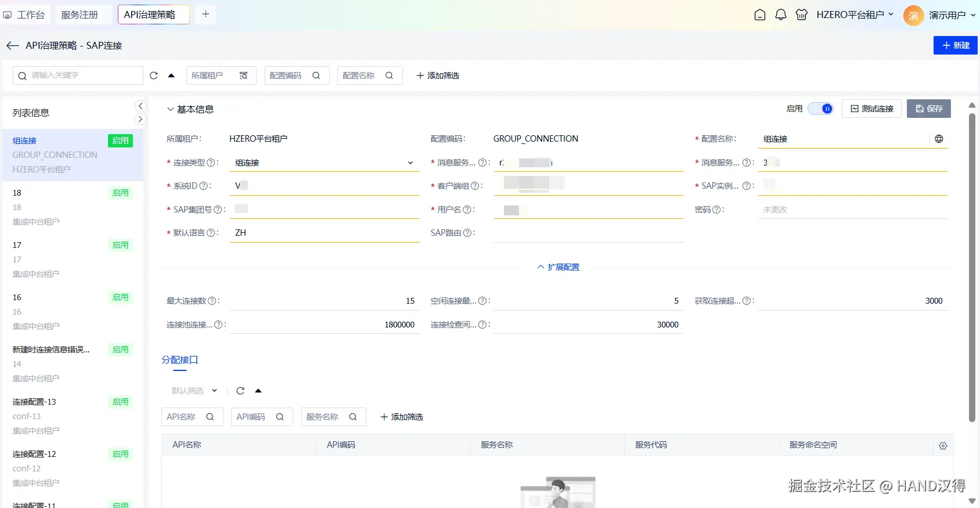Image resolution: width=980 pixels, height=508 pixels.
Task: Click the 保存 button
Action: coord(929,109)
